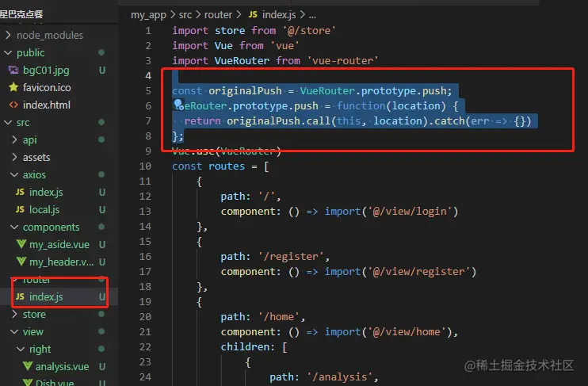
Task: Click the JS icon in the breadcrumb
Action: click(253, 14)
